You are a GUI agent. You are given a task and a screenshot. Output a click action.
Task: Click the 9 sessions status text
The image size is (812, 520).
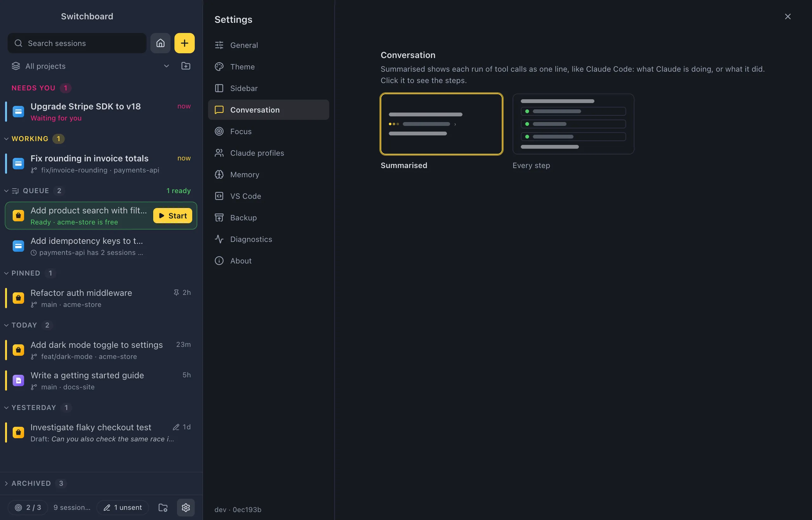(72, 507)
